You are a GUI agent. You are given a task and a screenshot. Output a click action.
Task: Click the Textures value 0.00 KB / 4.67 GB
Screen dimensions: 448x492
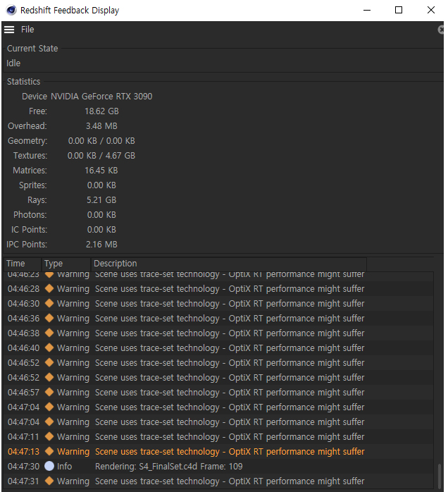[x=101, y=156]
